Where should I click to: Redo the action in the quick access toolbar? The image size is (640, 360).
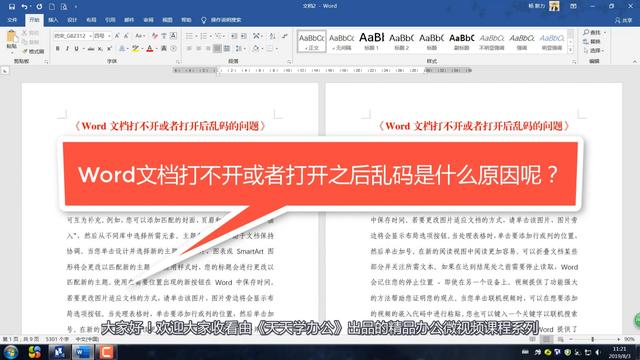click(x=39, y=7)
